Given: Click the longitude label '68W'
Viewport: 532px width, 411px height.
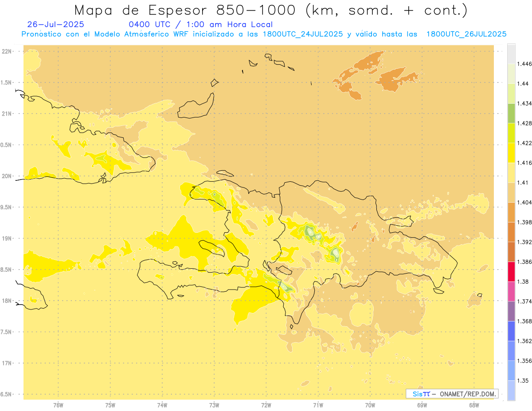Looking at the screenshot, I should [474, 405].
